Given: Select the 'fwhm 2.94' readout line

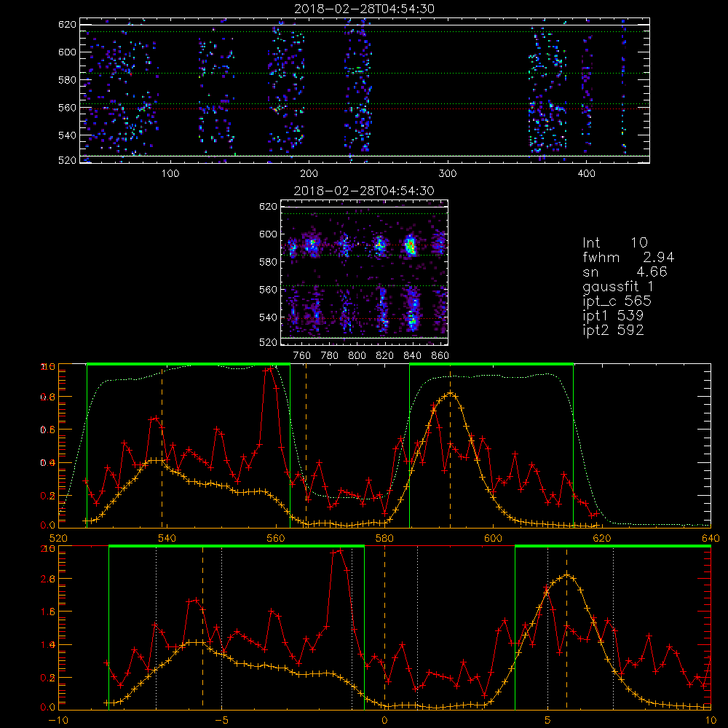Looking at the screenshot, I should (629, 257).
